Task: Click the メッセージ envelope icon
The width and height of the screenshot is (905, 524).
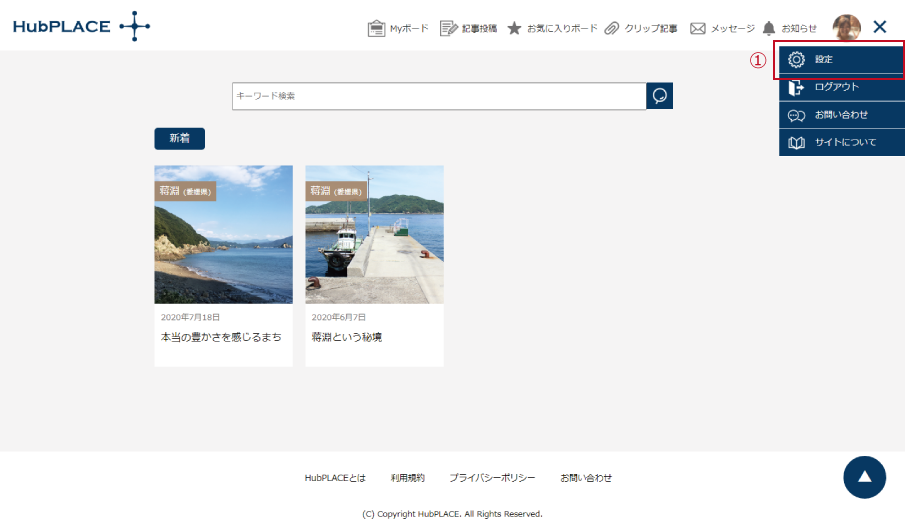Action: click(x=698, y=28)
